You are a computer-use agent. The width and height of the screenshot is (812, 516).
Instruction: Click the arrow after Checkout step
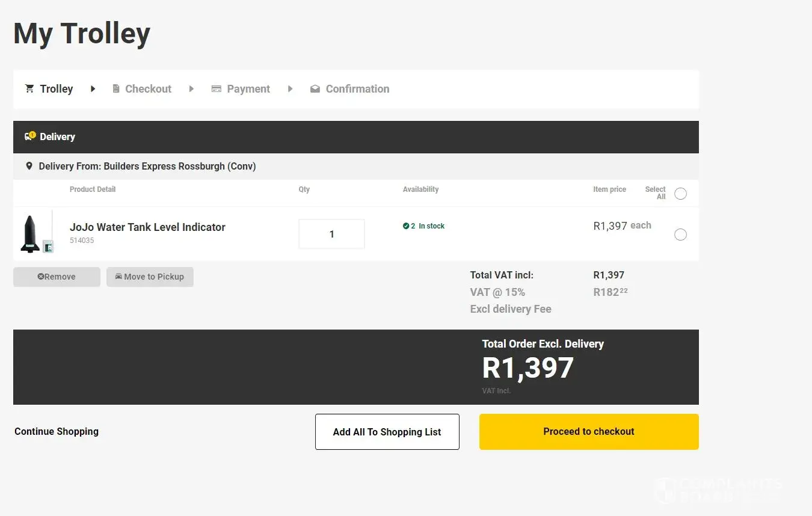click(x=191, y=88)
